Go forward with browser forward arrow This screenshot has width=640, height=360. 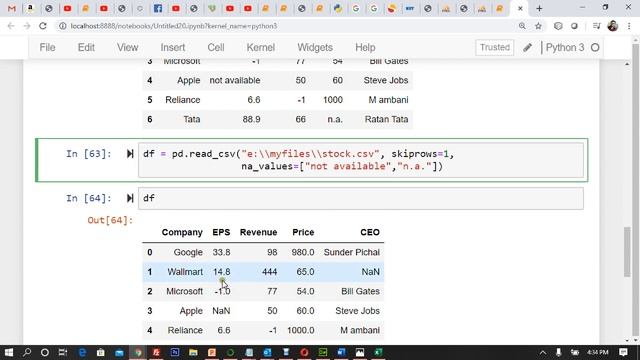click(x=27, y=26)
